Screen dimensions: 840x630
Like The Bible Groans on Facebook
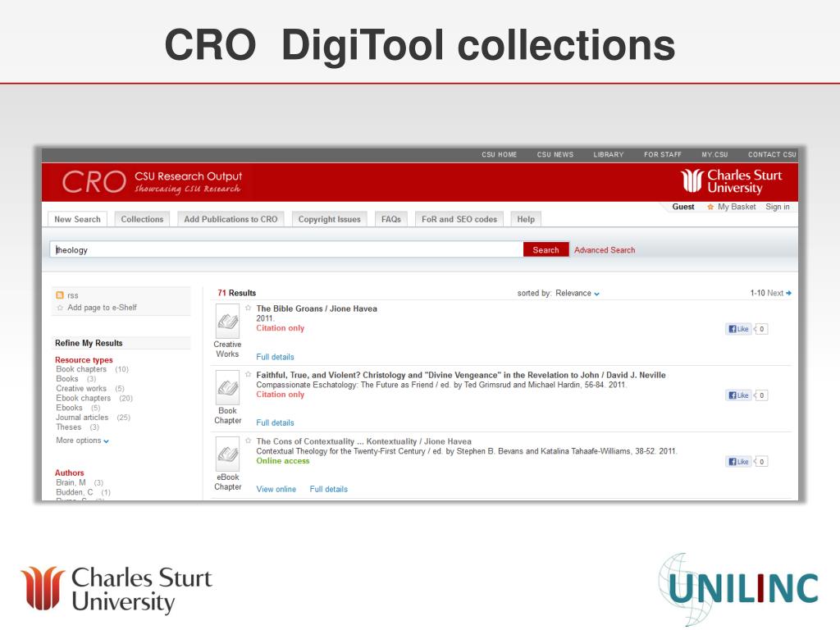click(738, 329)
